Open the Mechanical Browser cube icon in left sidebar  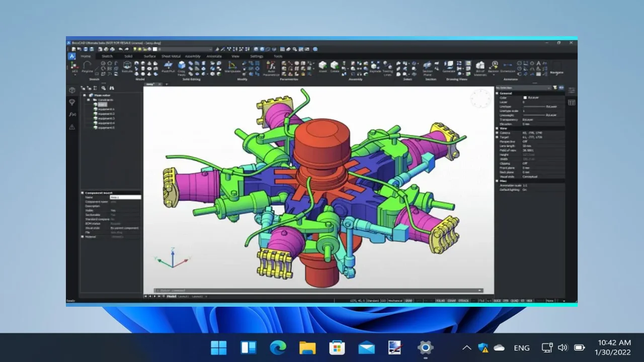tap(72, 90)
